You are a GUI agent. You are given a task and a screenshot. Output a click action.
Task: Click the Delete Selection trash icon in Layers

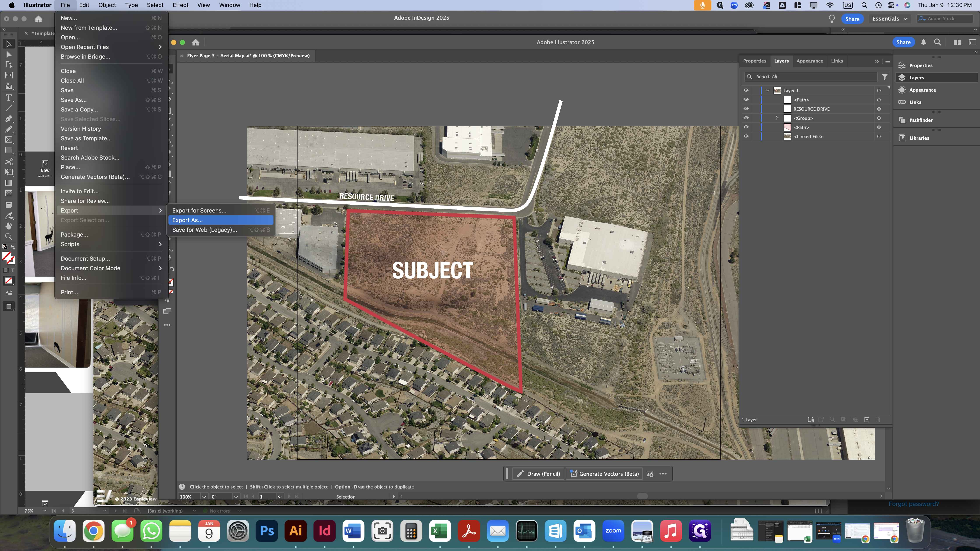878,419
